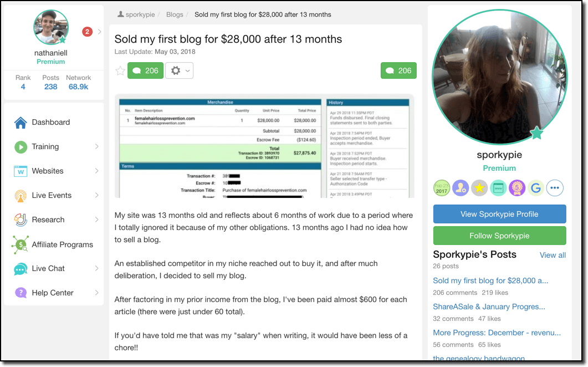Click the Live Events broadcast icon
The image size is (588, 367).
coord(21,196)
